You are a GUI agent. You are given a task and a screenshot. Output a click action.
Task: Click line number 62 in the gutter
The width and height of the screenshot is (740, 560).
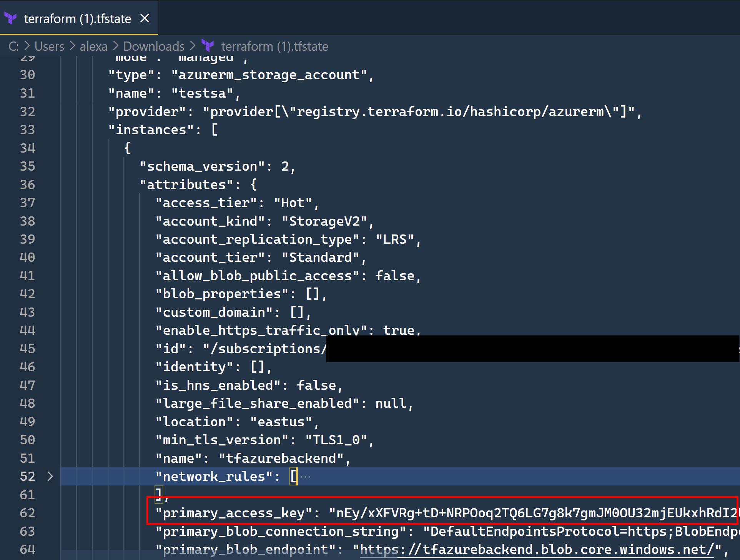pos(27,513)
